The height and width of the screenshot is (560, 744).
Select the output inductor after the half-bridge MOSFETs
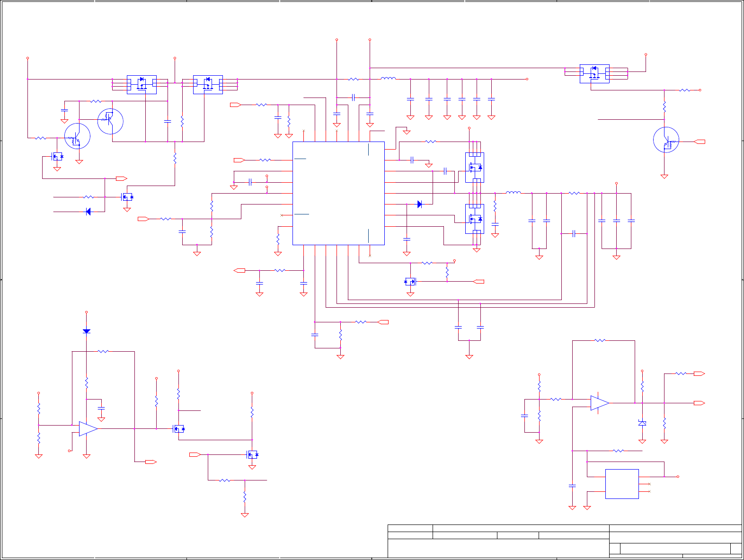click(x=514, y=192)
